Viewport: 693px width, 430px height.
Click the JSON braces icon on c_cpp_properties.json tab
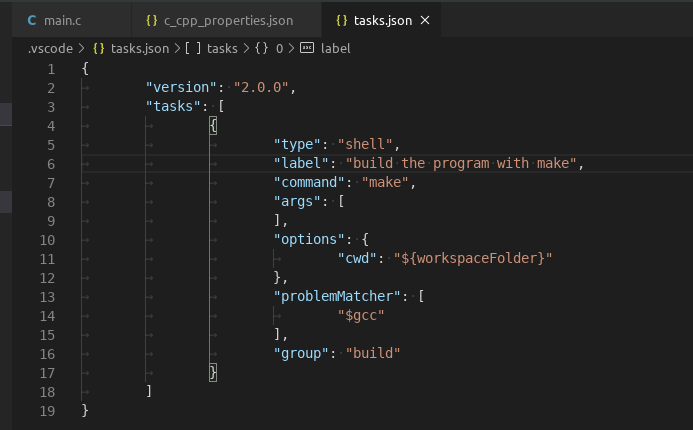152,20
